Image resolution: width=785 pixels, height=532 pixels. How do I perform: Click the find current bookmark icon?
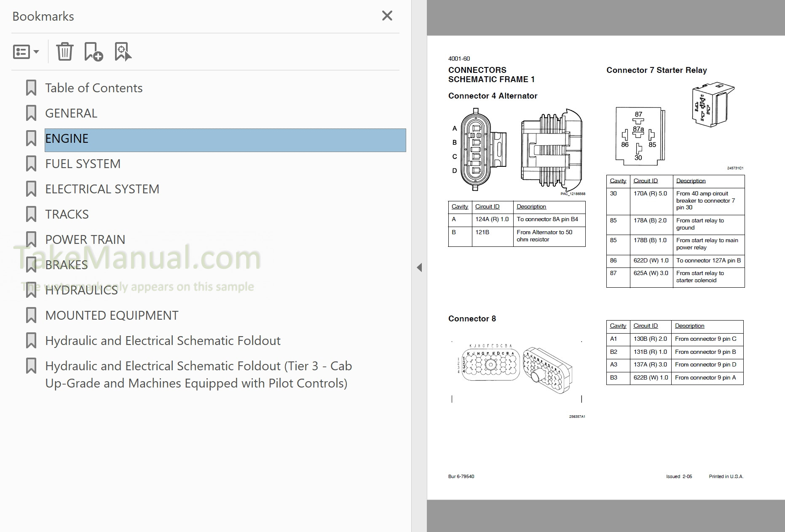click(x=123, y=52)
